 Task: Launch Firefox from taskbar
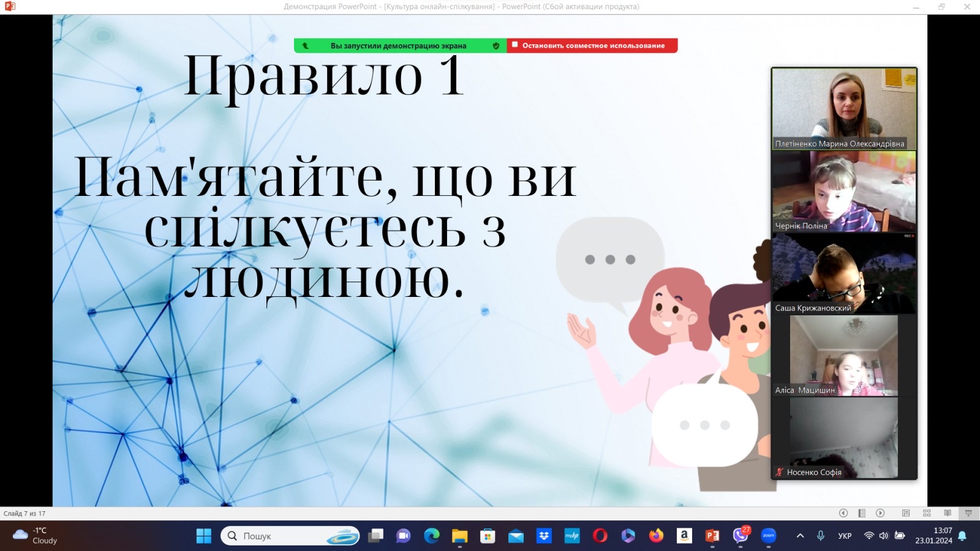pyautogui.click(x=657, y=536)
